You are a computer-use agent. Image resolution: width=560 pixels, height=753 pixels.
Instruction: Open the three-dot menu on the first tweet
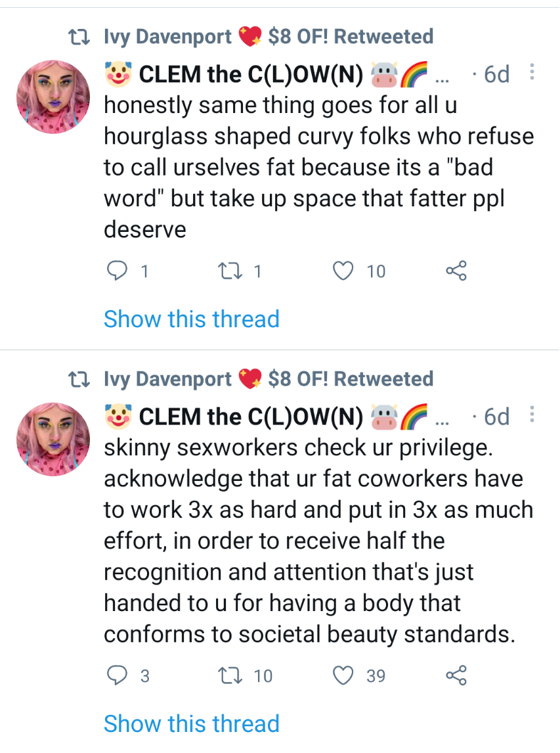click(532, 74)
